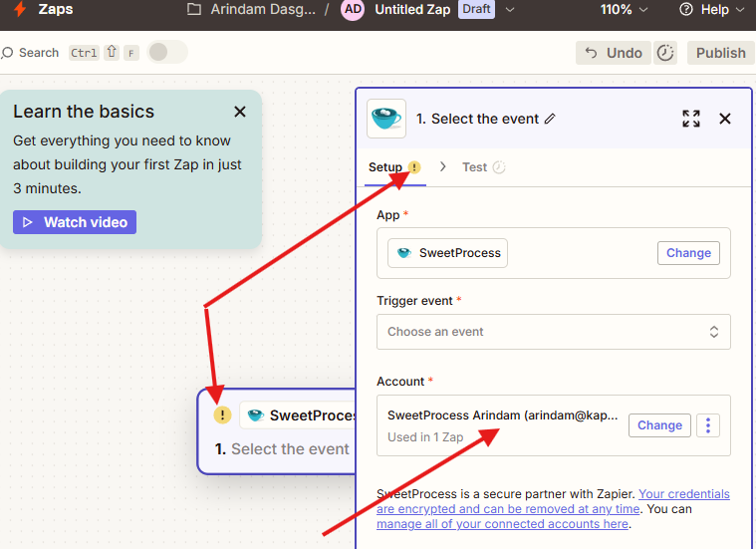Viewport: 756px width, 549px height.
Task: Expand the Untitled Zap draft options chevron
Action: (511, 10)
